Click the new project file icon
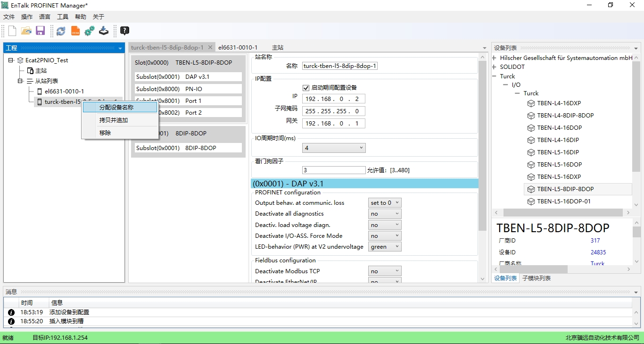Viewport: 644px width, 344px height. click(12, 31)
